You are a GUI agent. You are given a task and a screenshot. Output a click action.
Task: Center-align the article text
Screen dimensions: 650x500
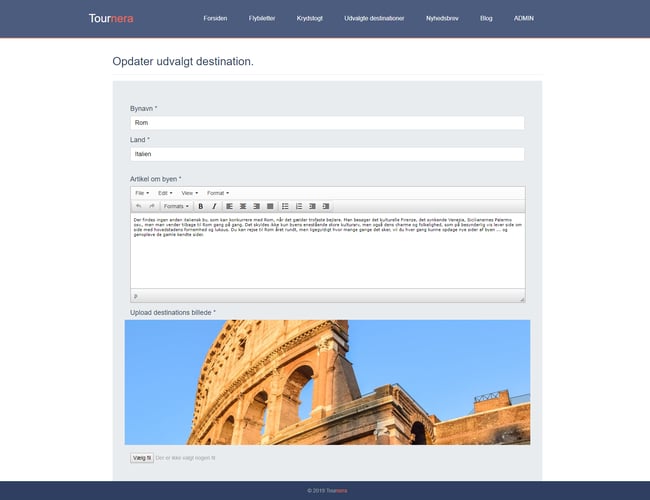pyautogui.click(x=243, y=206)
